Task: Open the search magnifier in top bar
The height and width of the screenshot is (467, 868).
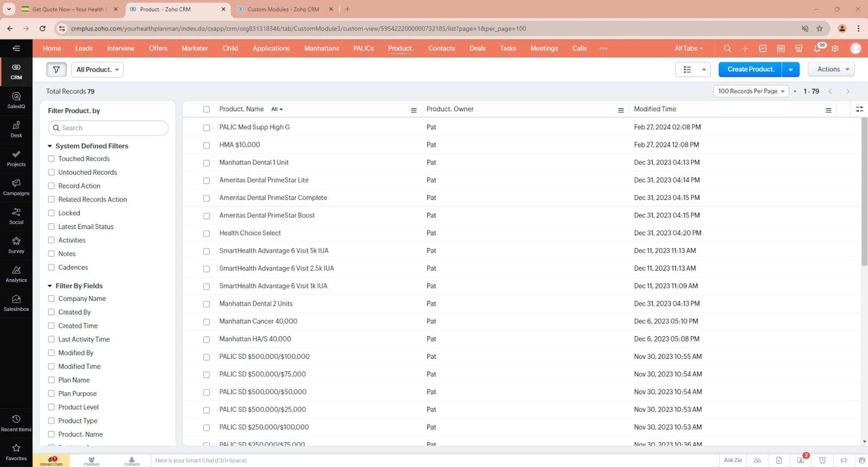Action: [x=727, y=48]
